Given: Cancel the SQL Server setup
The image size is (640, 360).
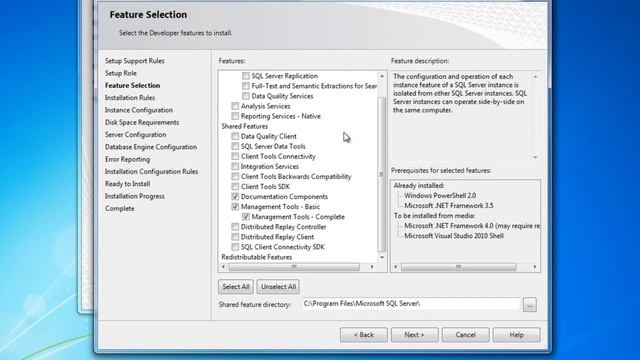Looking at the screenshot, I should (465, 335).
